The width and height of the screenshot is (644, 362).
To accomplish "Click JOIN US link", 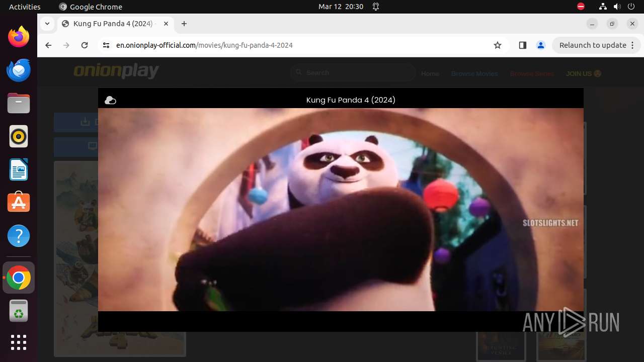I will pos(584,73).
